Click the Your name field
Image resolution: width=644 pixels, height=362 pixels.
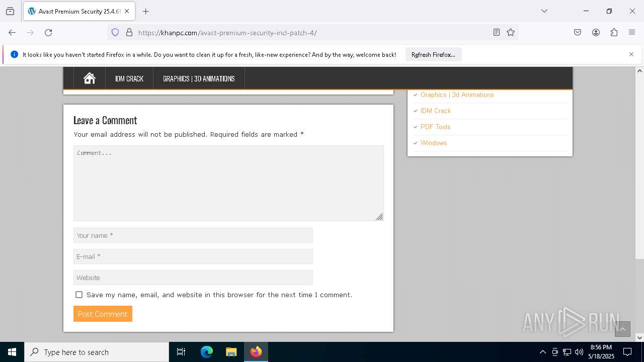(x=193, y=235)
